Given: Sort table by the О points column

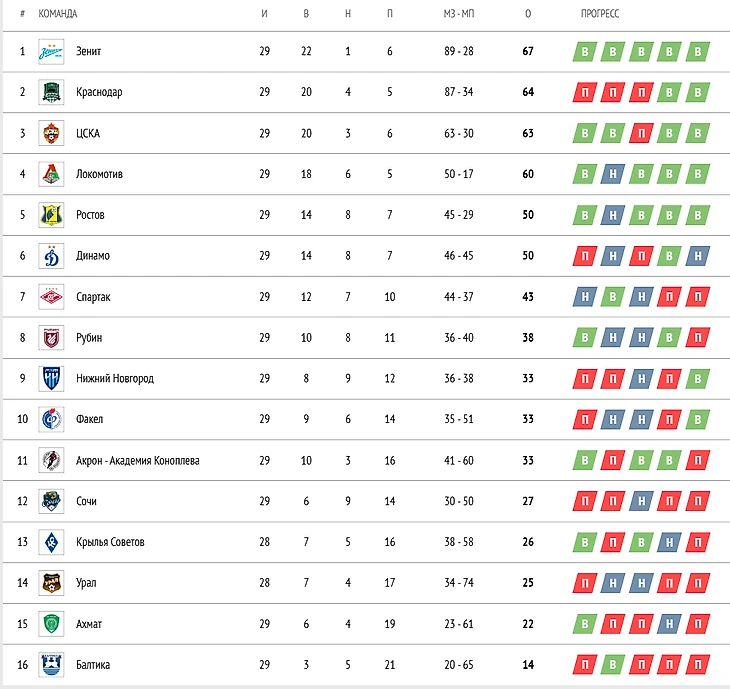Looking at the screenshot, I should coord(528,14).
